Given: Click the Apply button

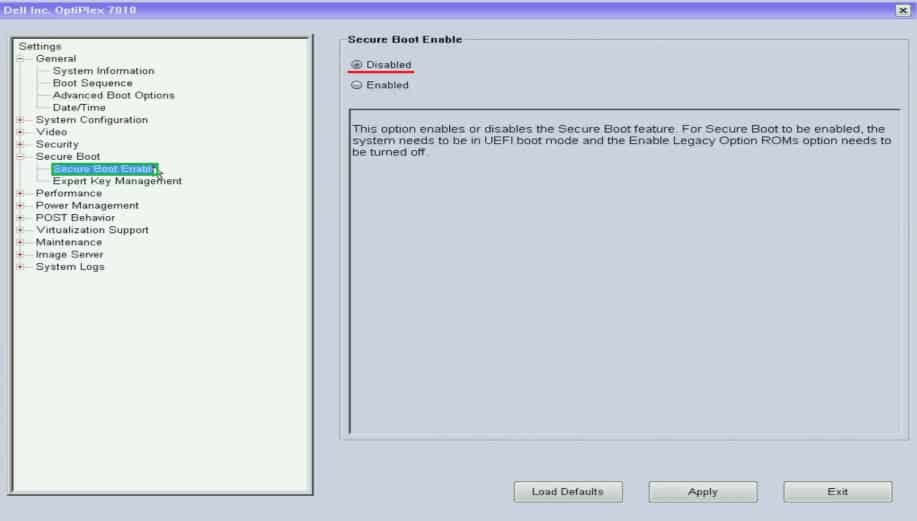Looking at the screenshot, I should click(702, 492).
